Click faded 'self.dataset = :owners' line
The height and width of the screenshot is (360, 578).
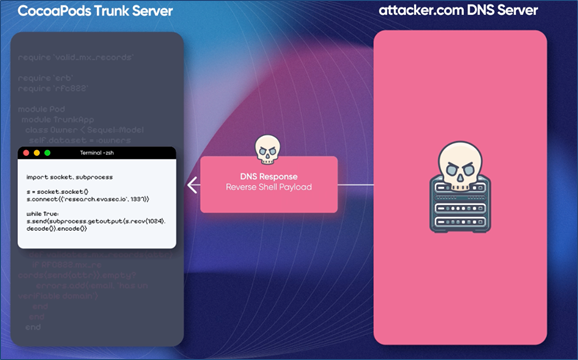pos(80,140)
